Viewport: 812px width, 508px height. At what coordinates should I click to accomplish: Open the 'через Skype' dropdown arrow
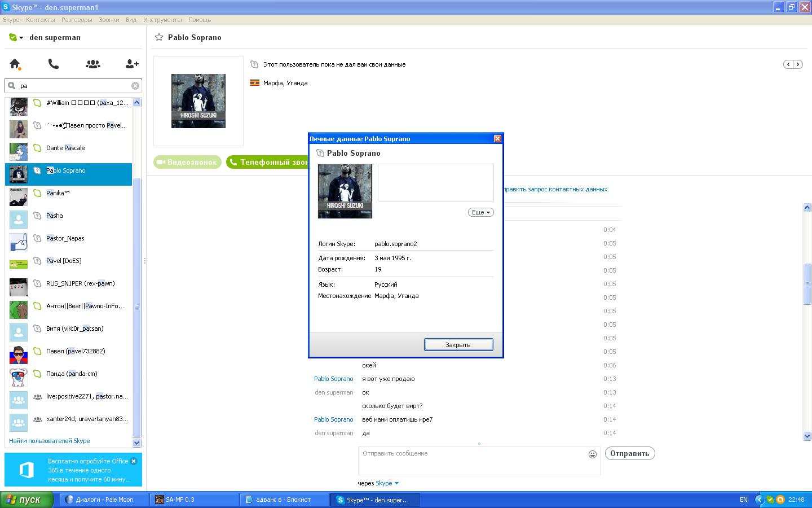(396, 483)
